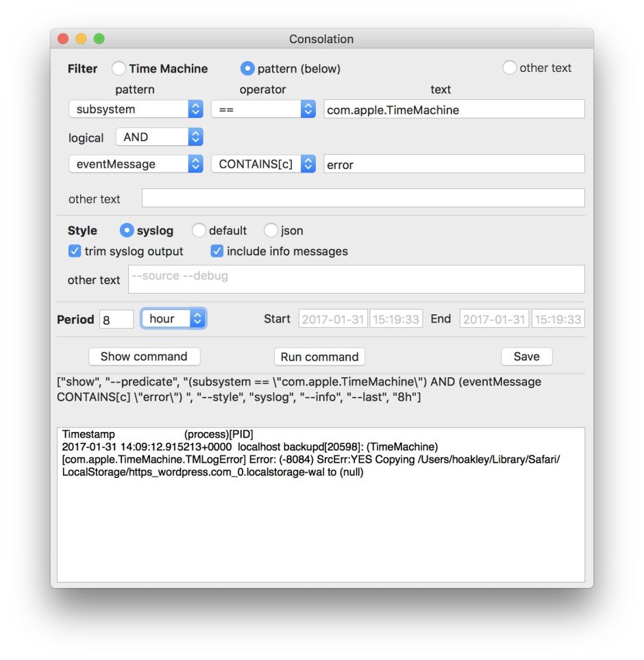The width and height of the screenshot is (644, 660).
Task: Select the Time Machine filter radio button
Action: [119, 68]
